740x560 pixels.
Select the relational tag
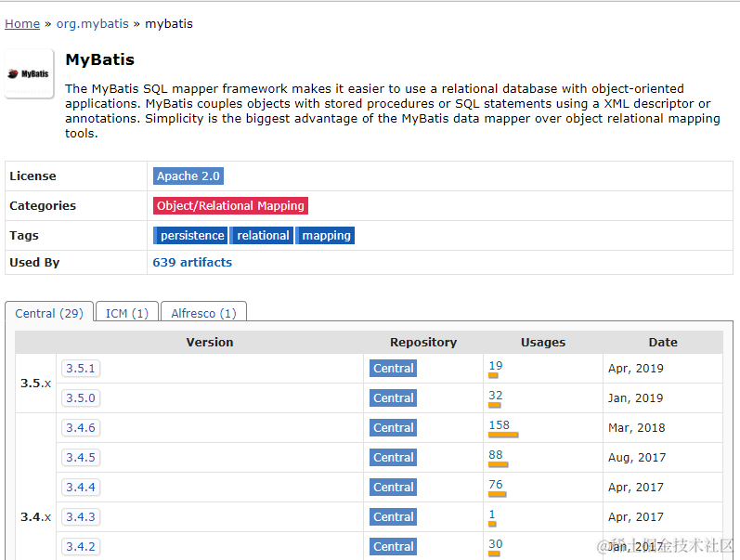[x=262, y=236]
